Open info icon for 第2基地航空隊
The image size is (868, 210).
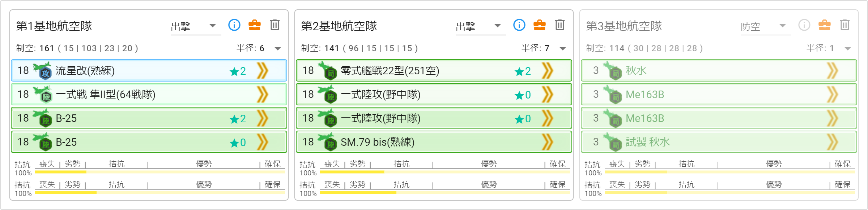click(519, 25)
